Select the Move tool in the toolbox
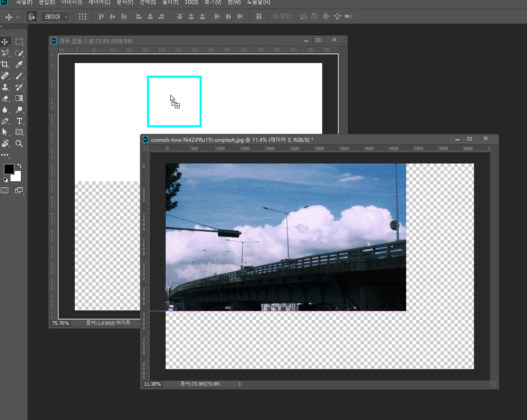Viewport: 527px width, 420px height. point(5,42)
